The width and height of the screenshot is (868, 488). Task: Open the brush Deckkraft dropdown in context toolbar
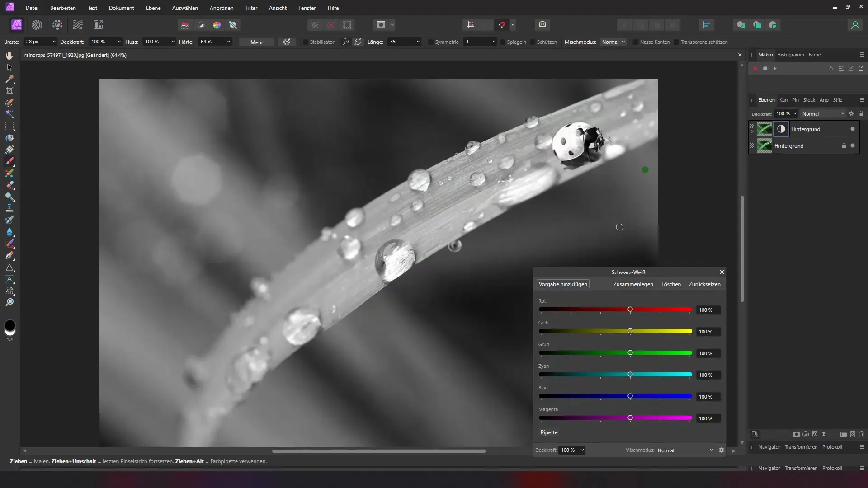[119, 42]
